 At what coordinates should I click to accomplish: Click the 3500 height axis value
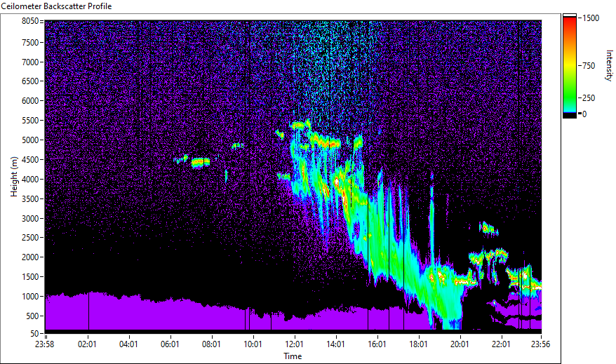[x=30, y=199]
